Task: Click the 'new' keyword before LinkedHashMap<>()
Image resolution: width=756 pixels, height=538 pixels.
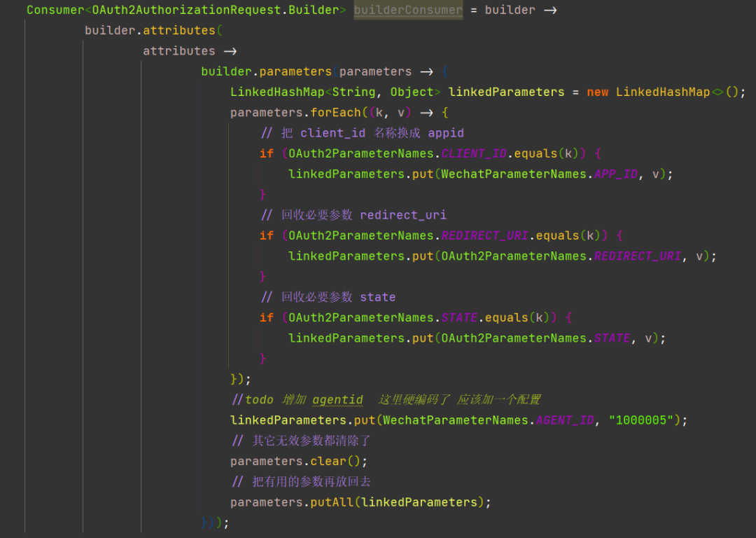Action: pyautogui.click(x=597, y=92)
